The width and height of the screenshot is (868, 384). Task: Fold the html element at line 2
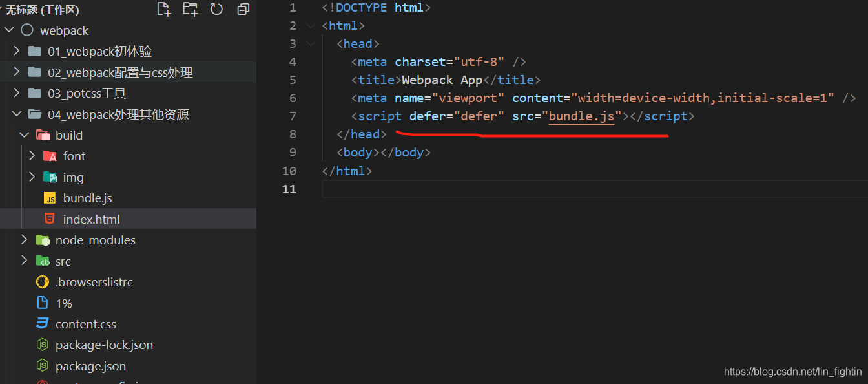tap(312, 25)
